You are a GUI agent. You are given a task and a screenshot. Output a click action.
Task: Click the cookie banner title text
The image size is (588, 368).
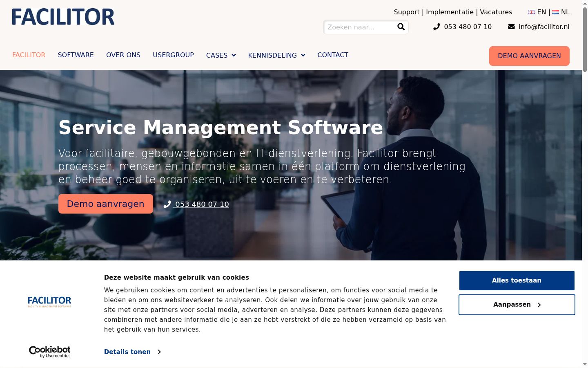click(x=176, y=277)
